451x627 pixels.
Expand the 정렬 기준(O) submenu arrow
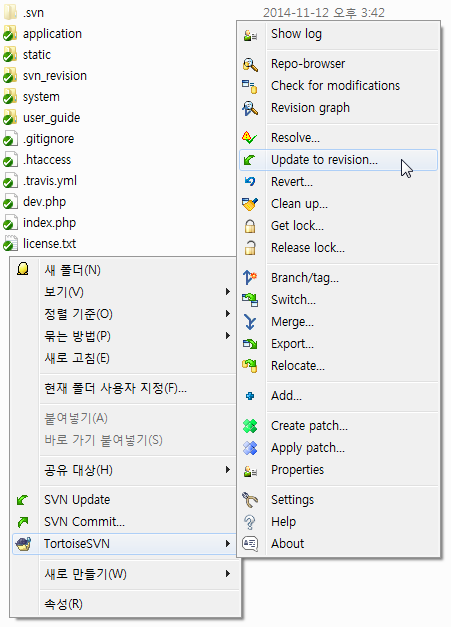click(x=227, y=314)
